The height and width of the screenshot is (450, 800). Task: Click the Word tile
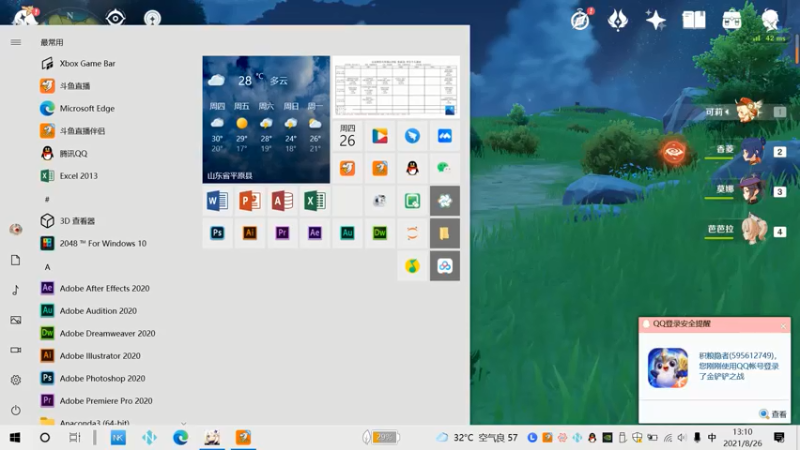217,201
